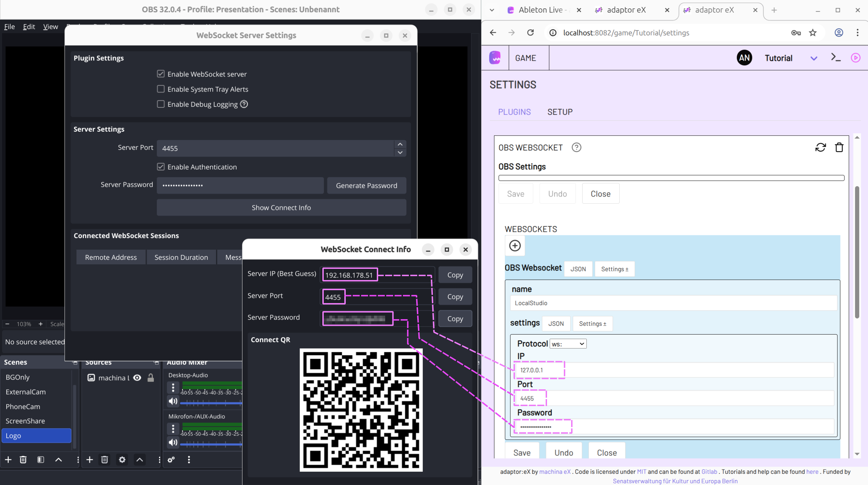
Task: Open the Logo source filters icon
Action: pos(41,460)
